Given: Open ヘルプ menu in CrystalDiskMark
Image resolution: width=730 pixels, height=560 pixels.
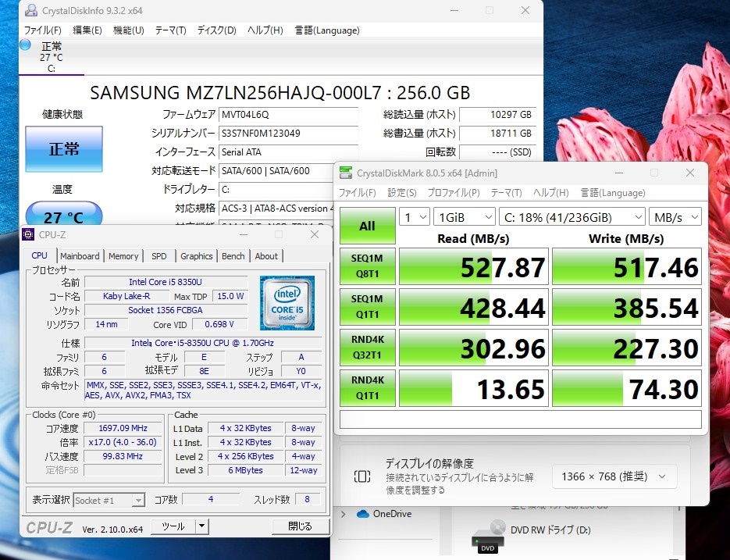Looking at the screenshot, I should tap(550, 192).
